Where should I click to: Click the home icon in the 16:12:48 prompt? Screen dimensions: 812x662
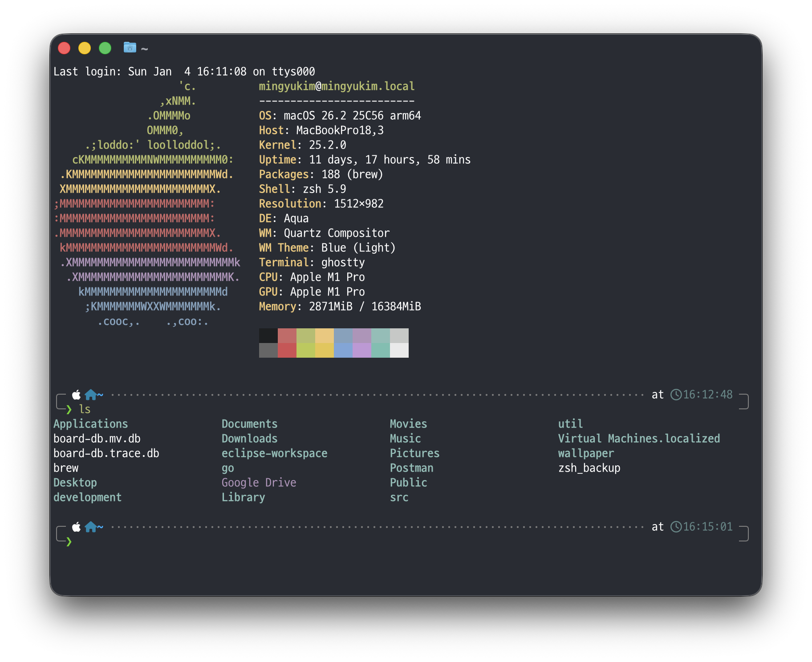[x=91, y=395]
